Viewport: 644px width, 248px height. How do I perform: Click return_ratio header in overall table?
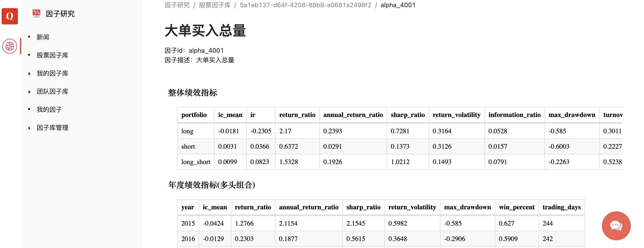(x=297, y=115)
